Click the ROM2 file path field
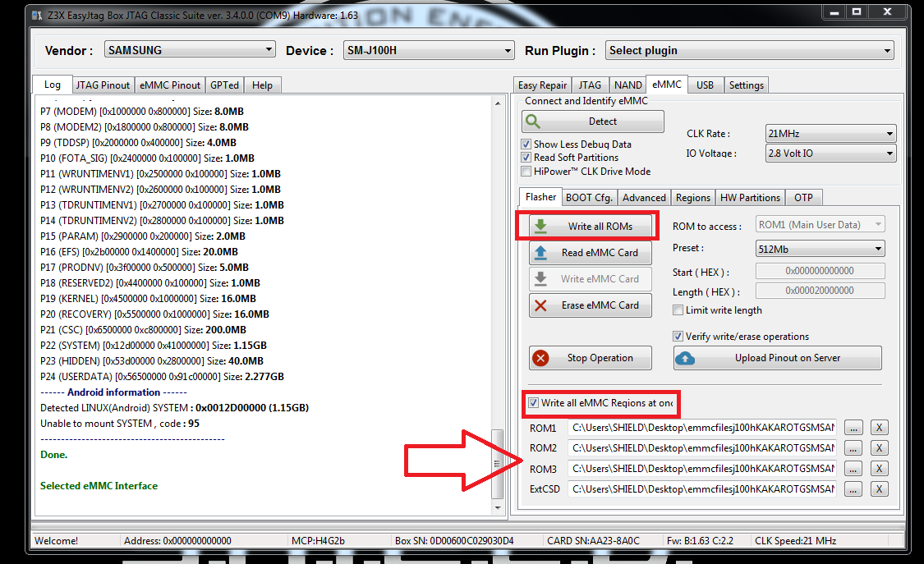Viewport: 924px width, 564px height. (704, 448)
